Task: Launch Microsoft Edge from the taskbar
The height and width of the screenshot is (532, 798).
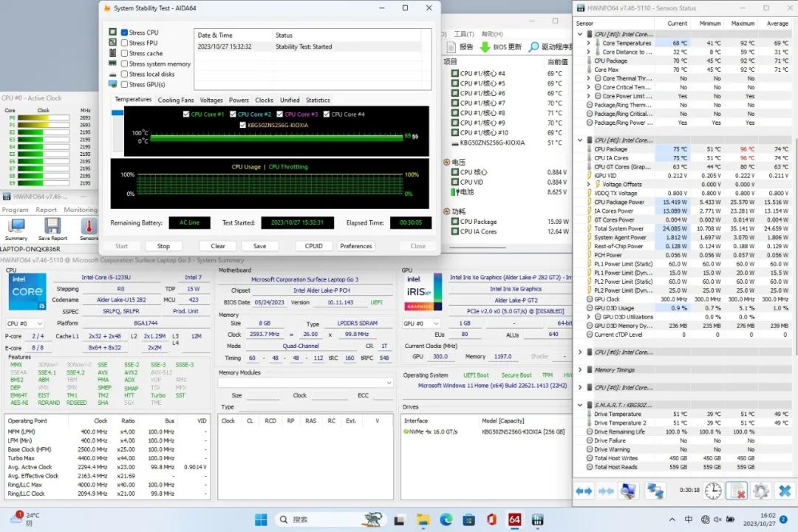Action: point(446,519)
